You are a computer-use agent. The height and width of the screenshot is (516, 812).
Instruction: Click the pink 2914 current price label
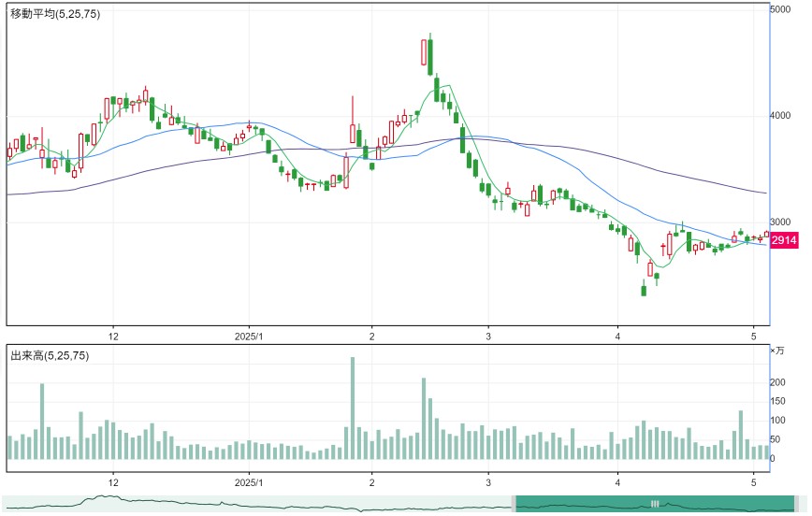click(784, 240)
